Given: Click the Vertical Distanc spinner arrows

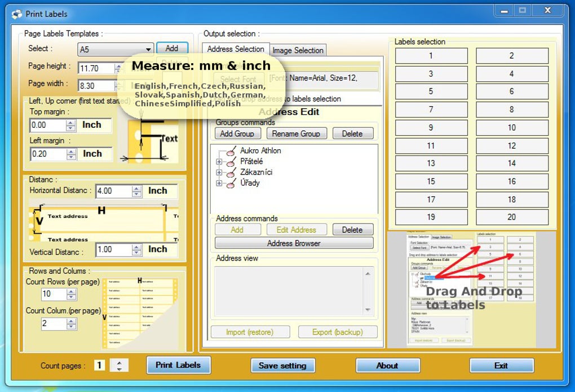Looking at the screenshot, I should tap(136, 250).
